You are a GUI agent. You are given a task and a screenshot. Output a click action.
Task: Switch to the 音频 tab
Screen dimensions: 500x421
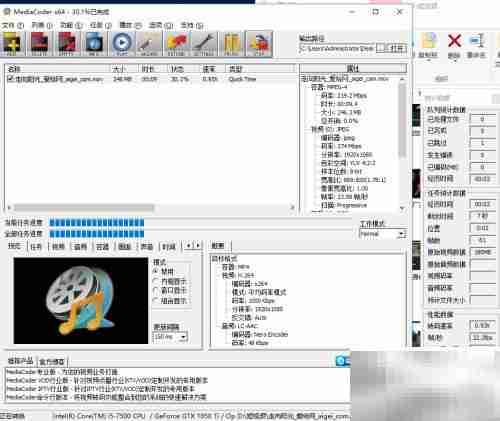coord(80,247)
